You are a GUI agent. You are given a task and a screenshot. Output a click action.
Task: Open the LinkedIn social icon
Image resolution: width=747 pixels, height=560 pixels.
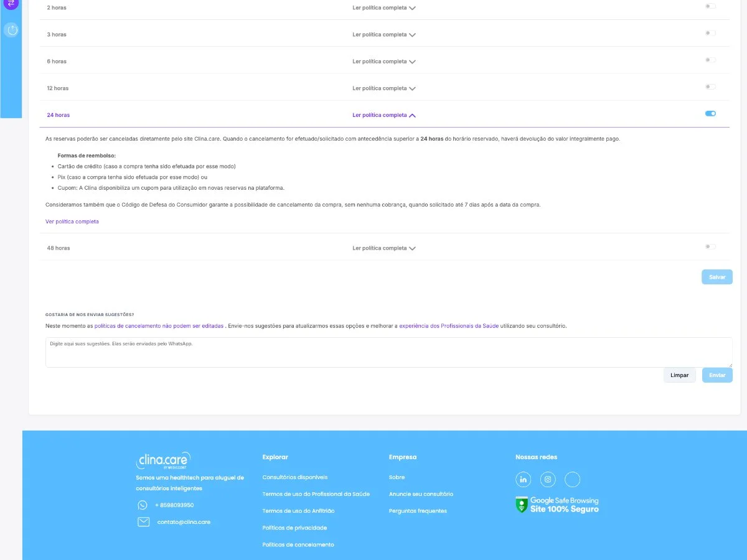523,479
